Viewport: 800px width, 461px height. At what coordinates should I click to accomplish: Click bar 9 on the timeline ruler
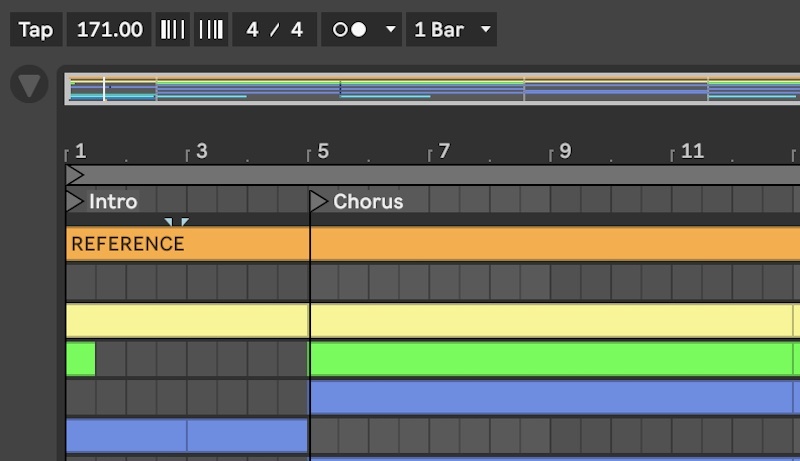[565, 152]
